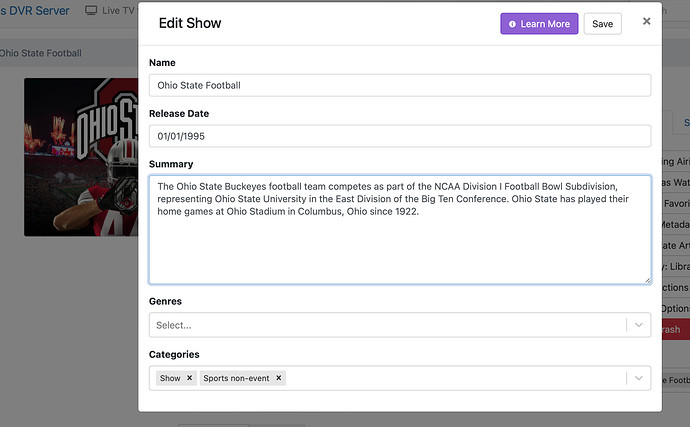Expand the Genres dropdown arrow
The height and width of the screenshot is (427, 690).
[x=639, y=325]
